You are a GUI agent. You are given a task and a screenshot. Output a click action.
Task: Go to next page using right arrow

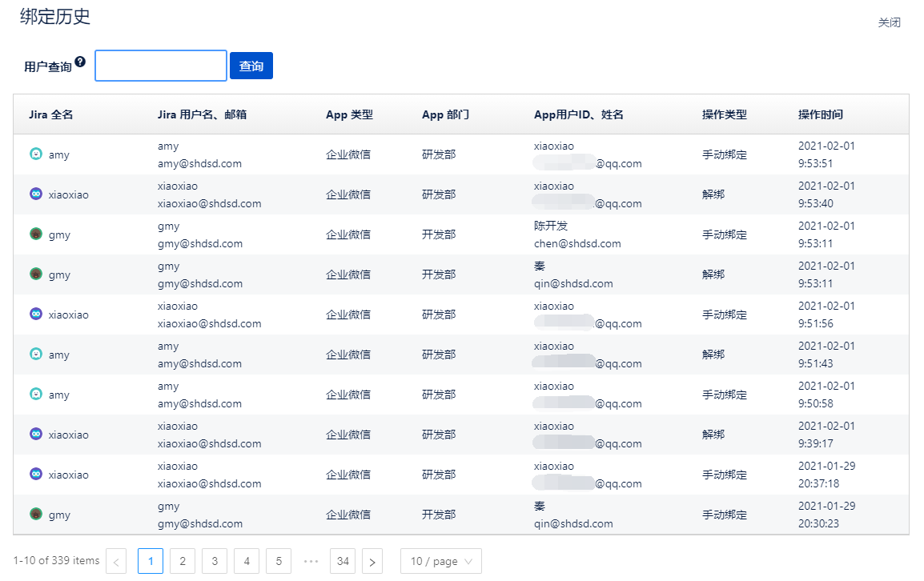tap(372, 562)
